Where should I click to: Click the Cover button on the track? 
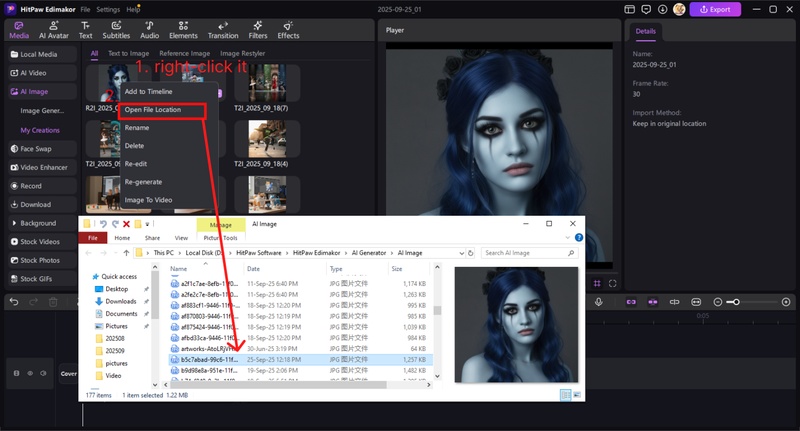(68, 374)
